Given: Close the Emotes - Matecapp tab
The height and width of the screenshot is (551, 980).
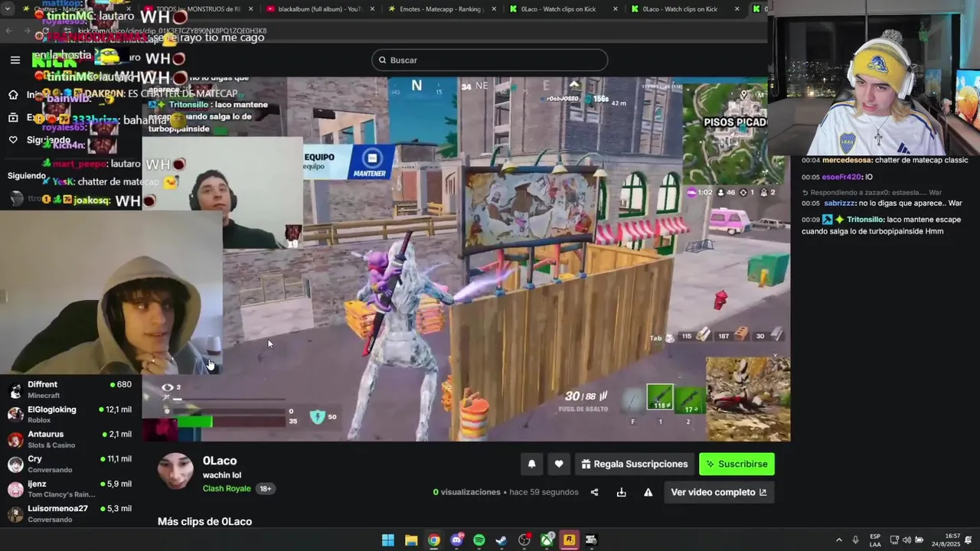Looking at the screenshot, I should pos(494,9).
